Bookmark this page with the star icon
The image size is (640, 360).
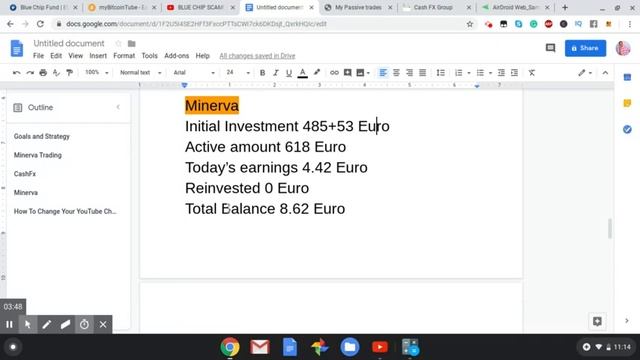point(470,24)
